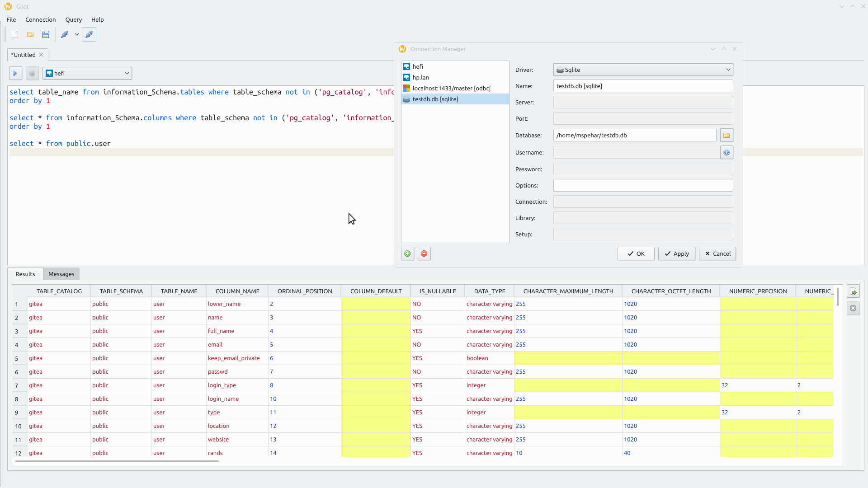Image resolution: width=868 pixels, height=488 pixels.
Task: Select the Results tab
Action: coord(25,273)
